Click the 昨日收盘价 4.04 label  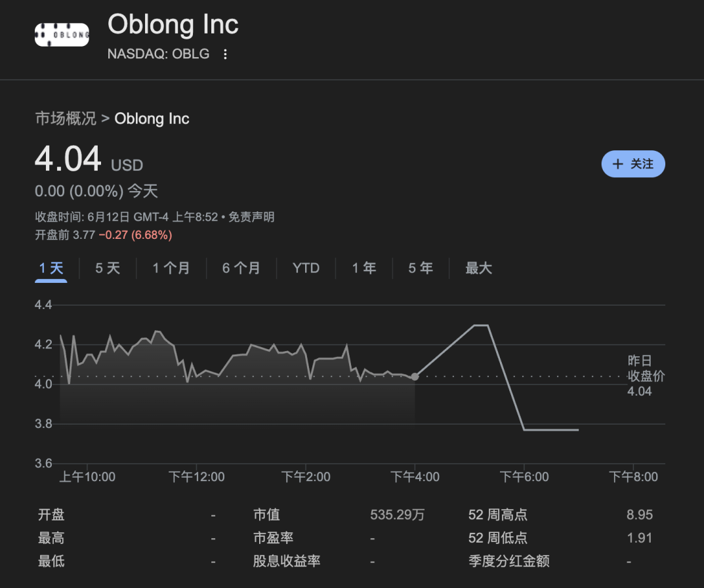pos(646,376)
